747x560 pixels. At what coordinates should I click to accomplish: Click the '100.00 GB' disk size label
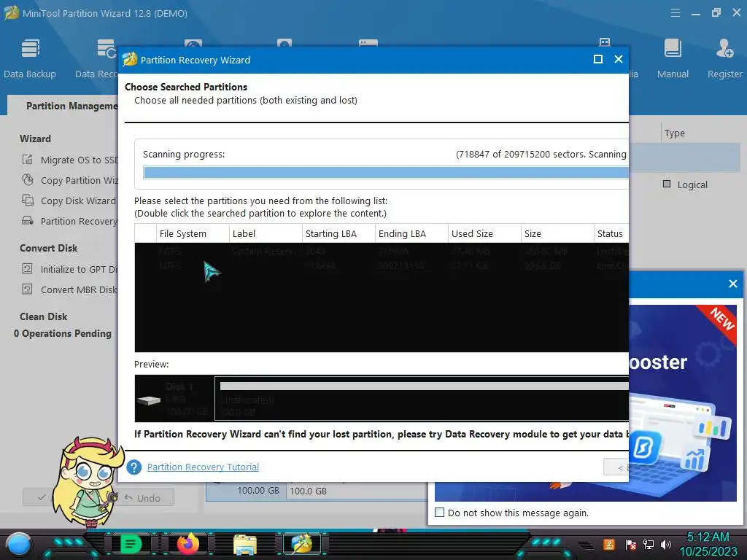coord(258,490)
